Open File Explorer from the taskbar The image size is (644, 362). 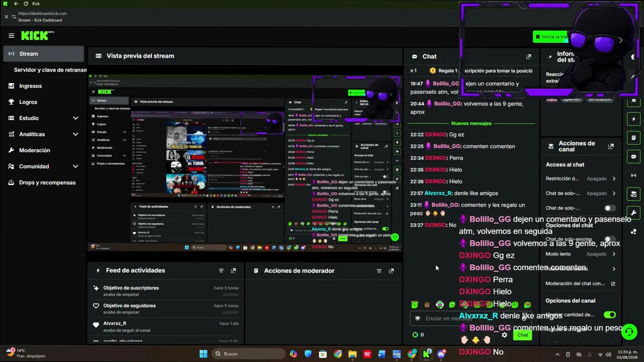point(352,354)
